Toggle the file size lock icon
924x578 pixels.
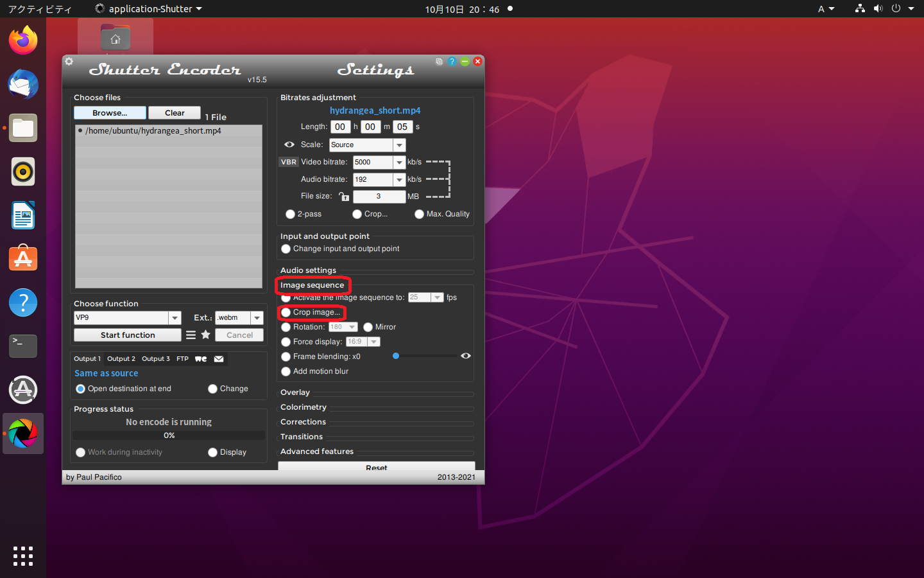point(344,197)
